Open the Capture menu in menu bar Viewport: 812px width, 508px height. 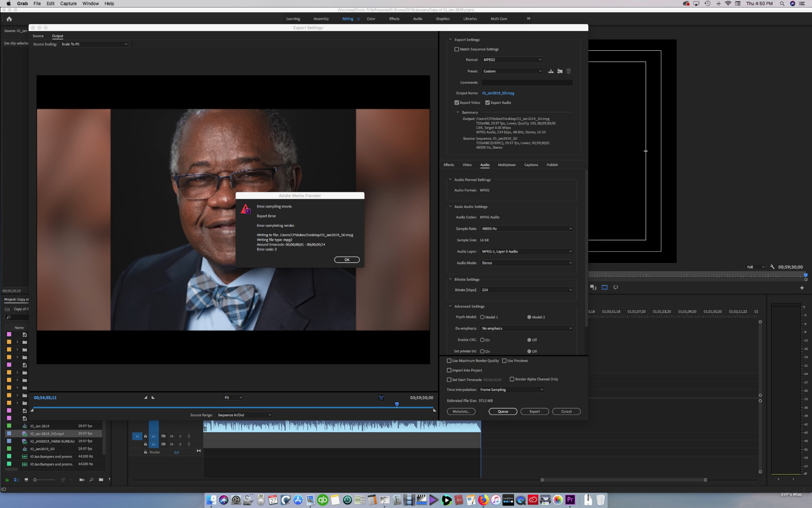(x=68, y=3)
